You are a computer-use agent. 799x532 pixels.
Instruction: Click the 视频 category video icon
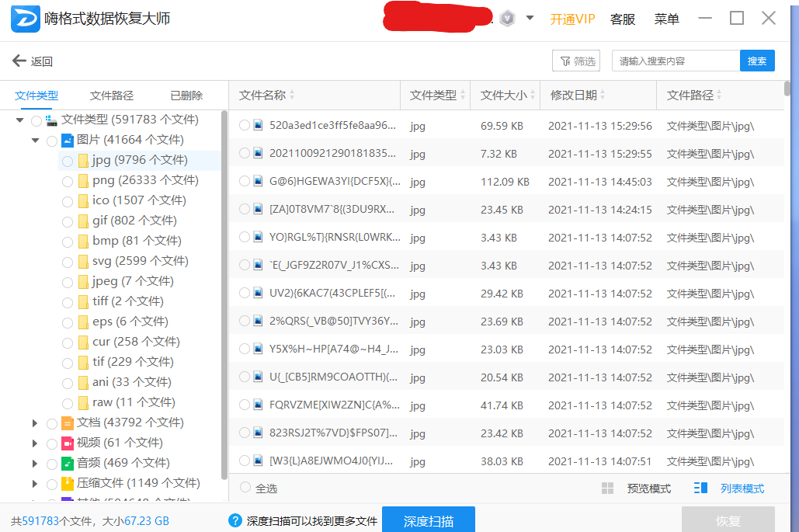click(x=68, y=443)
